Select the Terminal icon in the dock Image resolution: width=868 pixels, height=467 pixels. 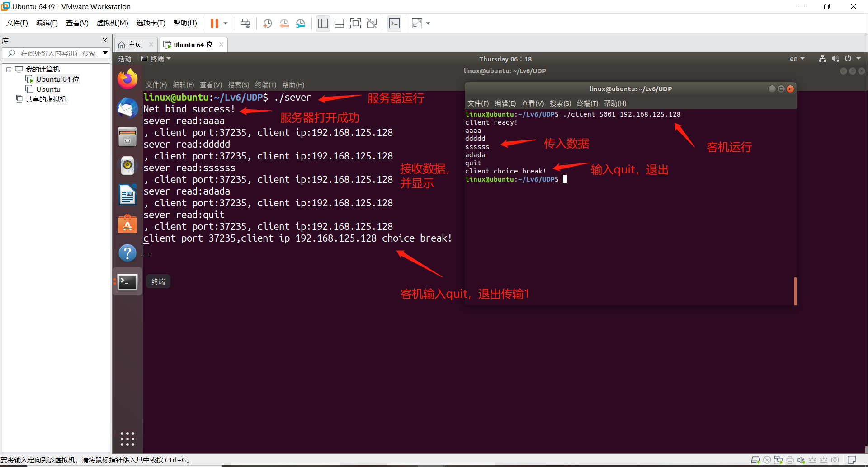pyautogui.click(x=127, y=281)
